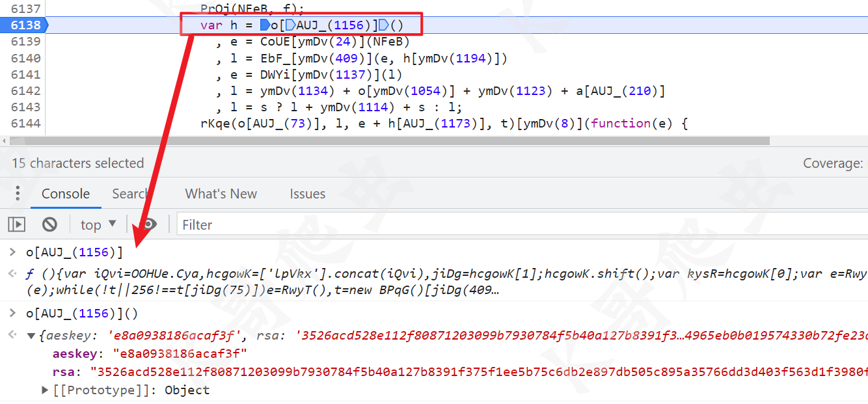Toggle the console sidebar panel

(16, 224)
